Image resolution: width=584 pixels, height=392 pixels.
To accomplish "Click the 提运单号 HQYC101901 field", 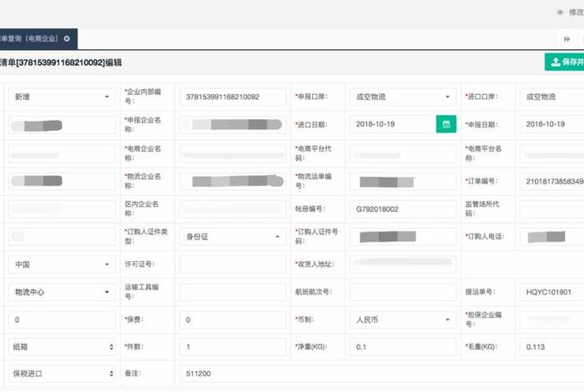I will point(551,292).
